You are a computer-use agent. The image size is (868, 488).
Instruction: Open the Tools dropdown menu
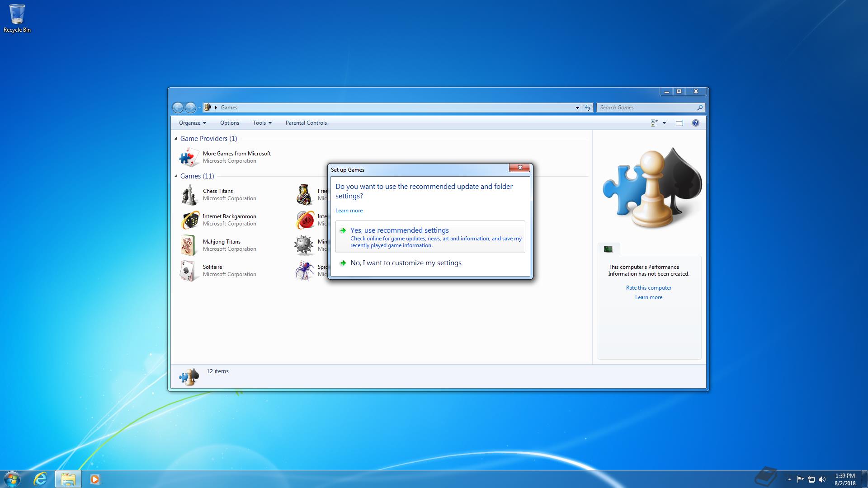(x=262, y=123)
